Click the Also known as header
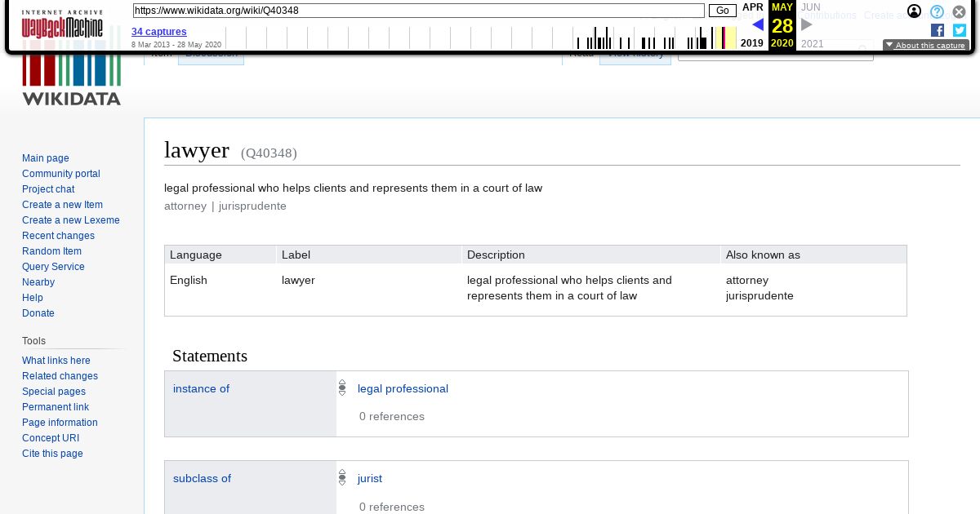 [x=813, y=255]
